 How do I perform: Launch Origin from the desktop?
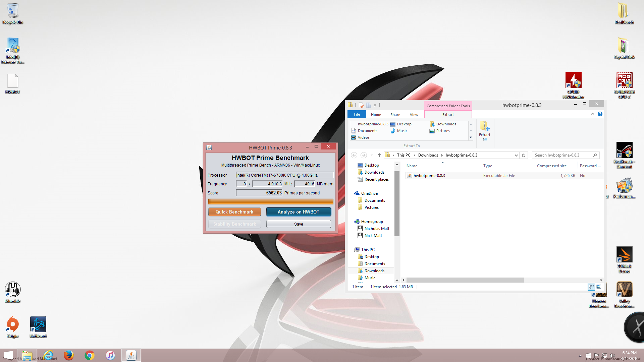[x=13, y=327]
